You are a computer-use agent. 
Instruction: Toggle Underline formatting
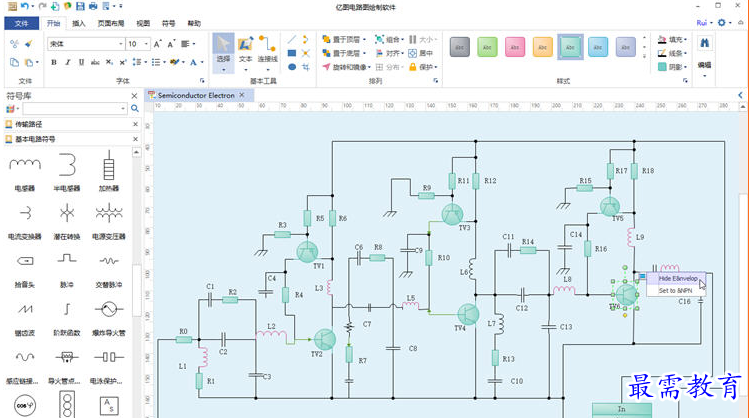pos(81,62)
